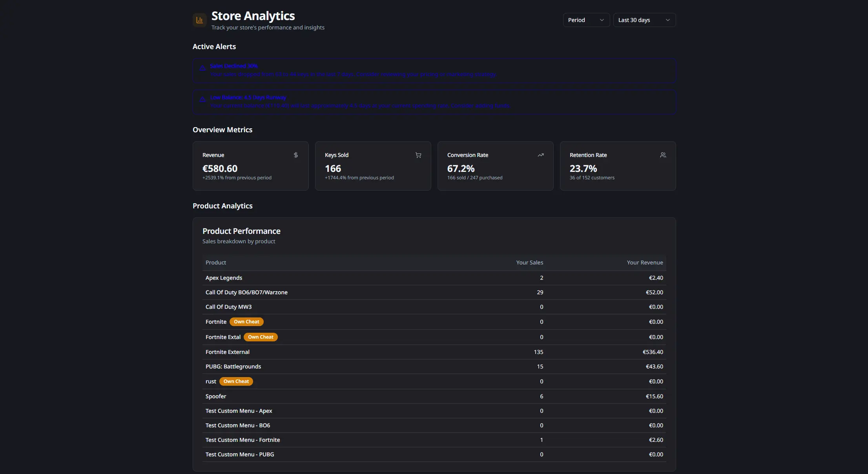868x474 pixels.
Task: Sort by the Your Revenue column header
Action: coord(644,263)
